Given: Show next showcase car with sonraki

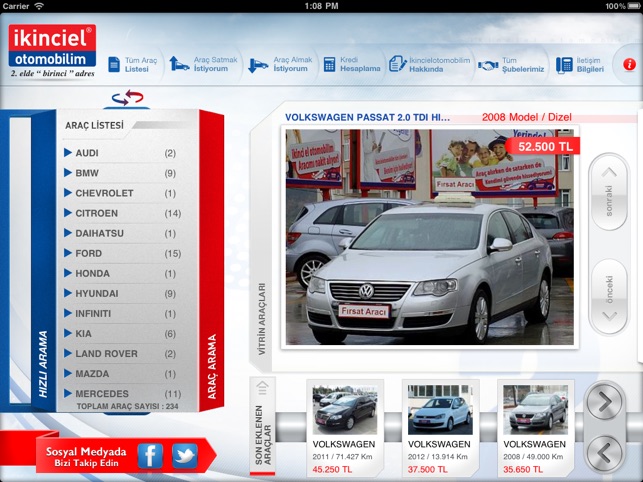Looking at the screenshot, I should click(x=609, y=192).
